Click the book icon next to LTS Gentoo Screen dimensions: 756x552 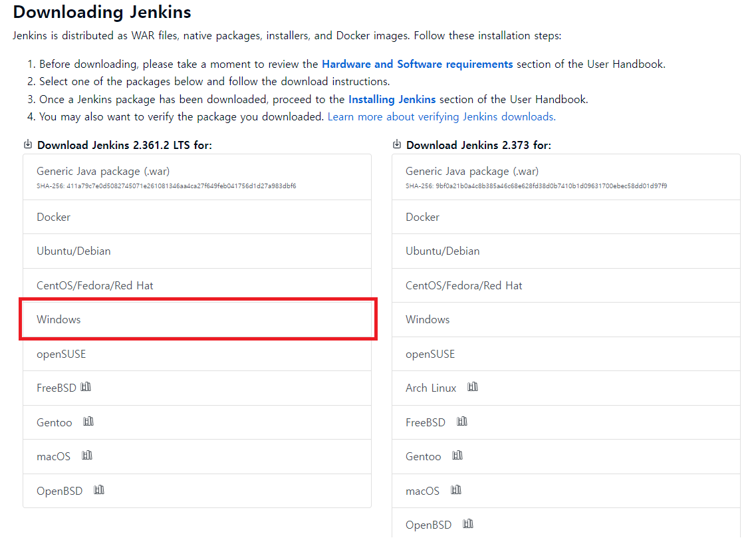coord(88,422)
